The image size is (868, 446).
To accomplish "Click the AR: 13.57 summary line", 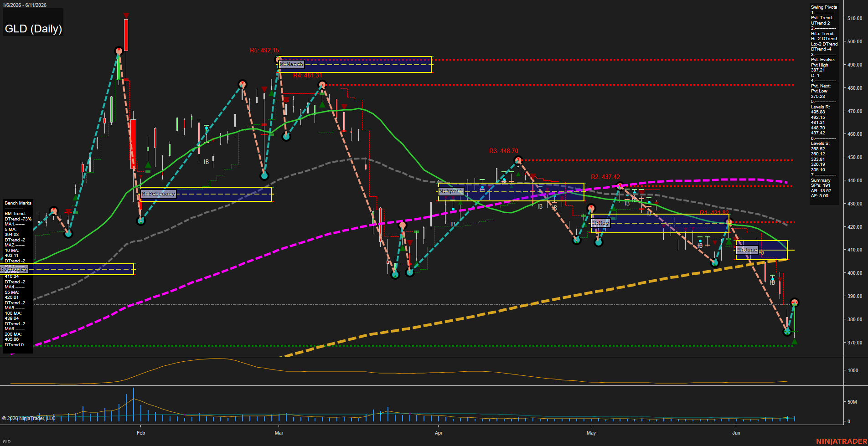I will pyautogui.click(x=821, y=191).
